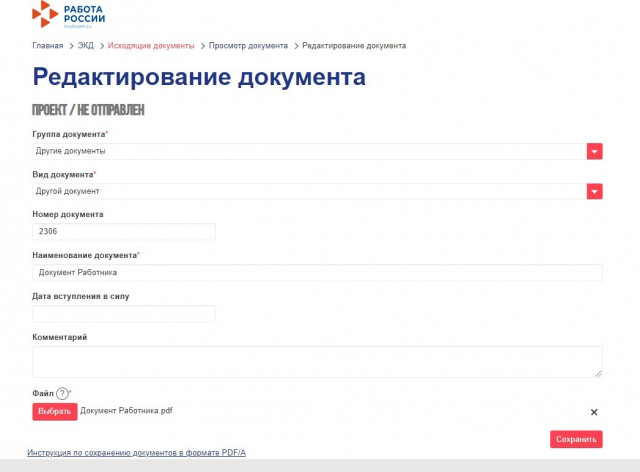Edit the Наименование документа field
640x472 pixels.
(317, 272)
